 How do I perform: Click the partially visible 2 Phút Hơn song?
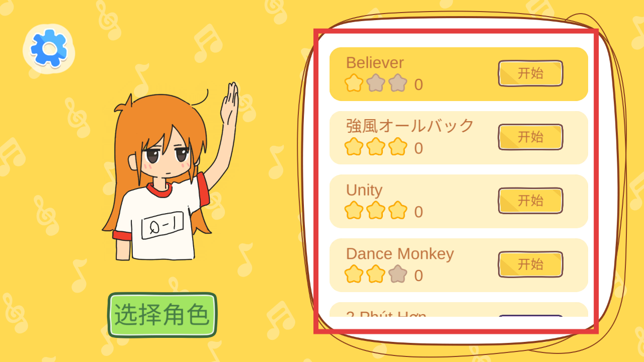pos(459,310)
